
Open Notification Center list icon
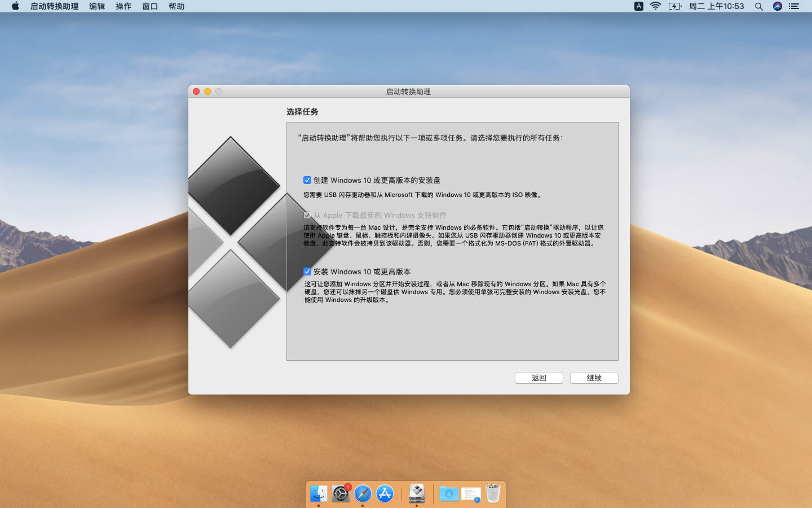[x=794, y=6]
